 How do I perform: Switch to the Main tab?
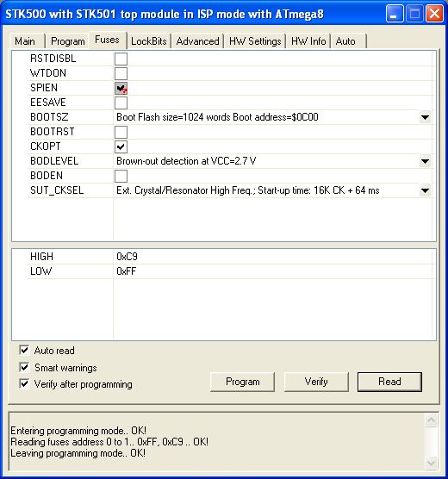pyautogui.click(x=26, y=41)
